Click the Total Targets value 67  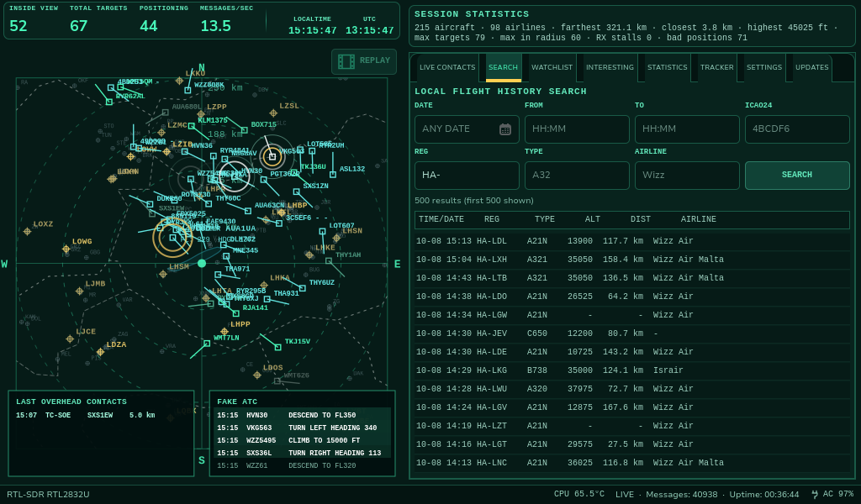[x=78, y=26]
